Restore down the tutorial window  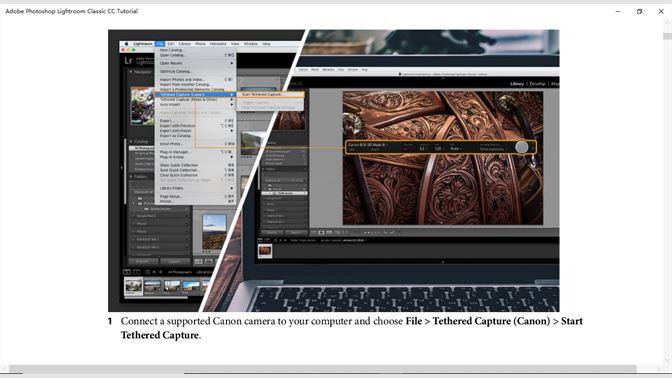pyautogui.click(x=639, y=12)
